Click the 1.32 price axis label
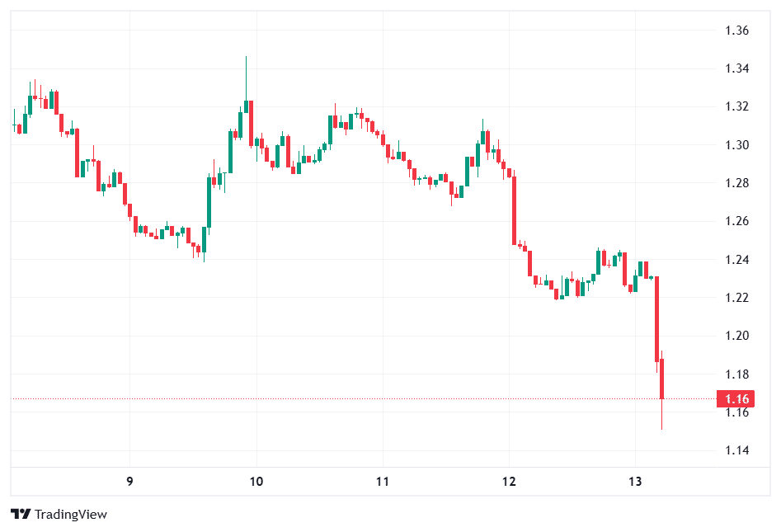This screenshot has width=781, height=532. pos(736,106)
